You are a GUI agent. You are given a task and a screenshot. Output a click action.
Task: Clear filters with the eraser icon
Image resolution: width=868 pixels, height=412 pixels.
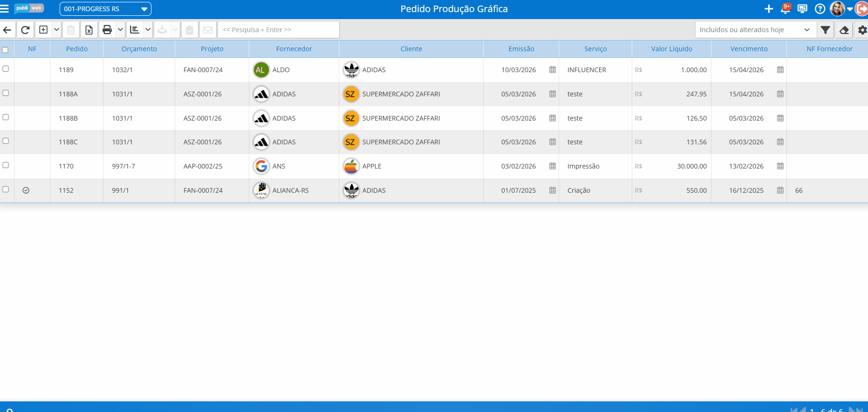coord(844,30)
